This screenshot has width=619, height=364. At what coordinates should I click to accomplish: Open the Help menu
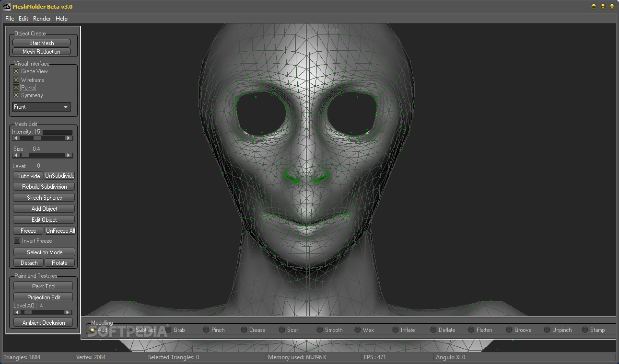61,19
